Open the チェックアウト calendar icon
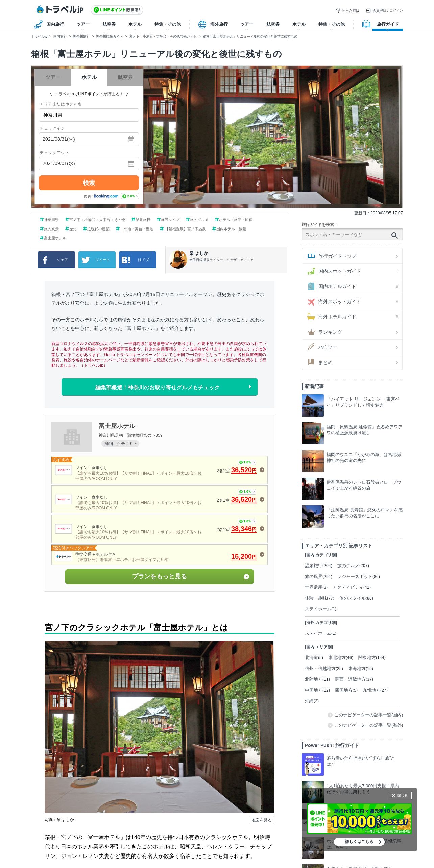434x868 pixels. click(131, 164)
